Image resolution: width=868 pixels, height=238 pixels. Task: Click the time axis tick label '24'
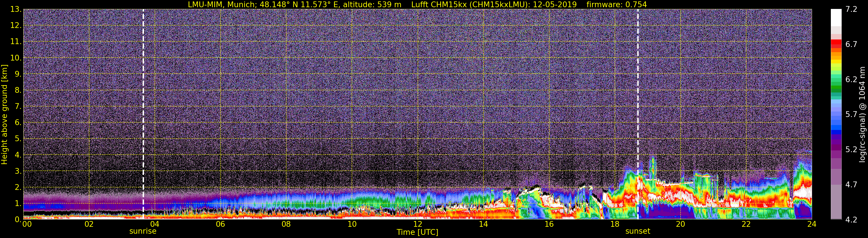812,224
